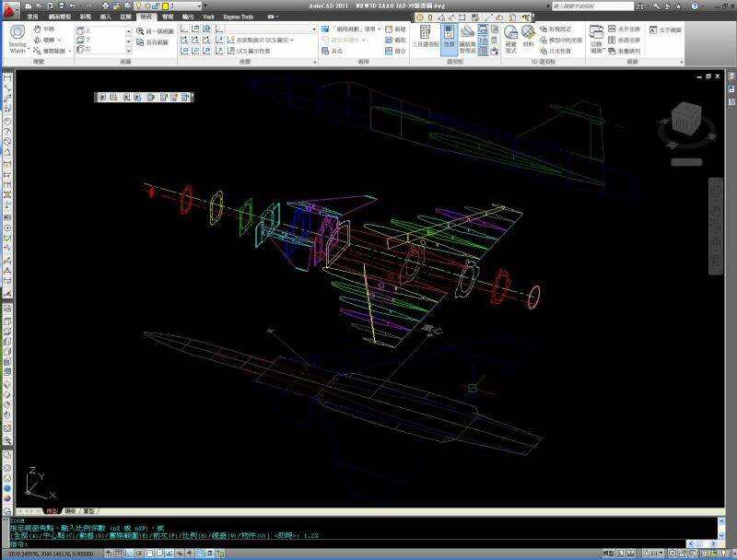The height and width of the screenshot is (560, 737).
Task: Click the binoculars search icon
Action: [639, 6]
